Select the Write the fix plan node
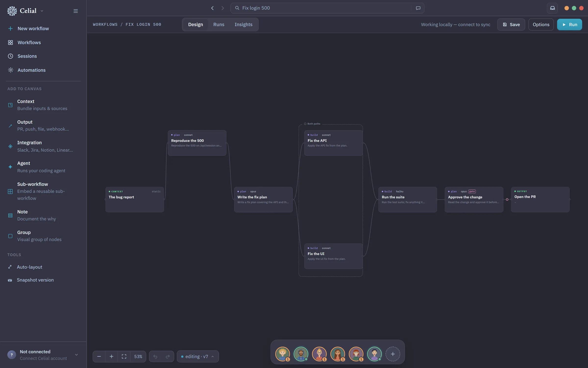588x368 pixels. pos(263,199)
